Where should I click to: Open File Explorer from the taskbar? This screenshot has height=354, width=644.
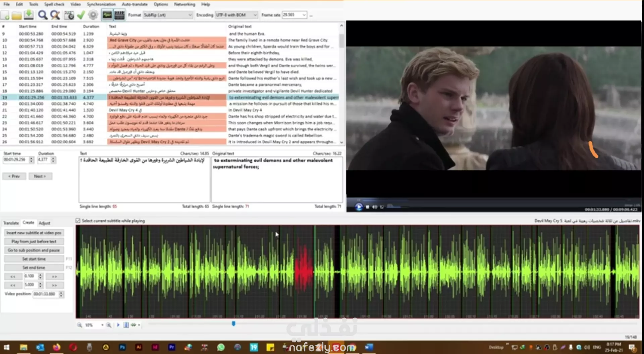coord(23,347)
